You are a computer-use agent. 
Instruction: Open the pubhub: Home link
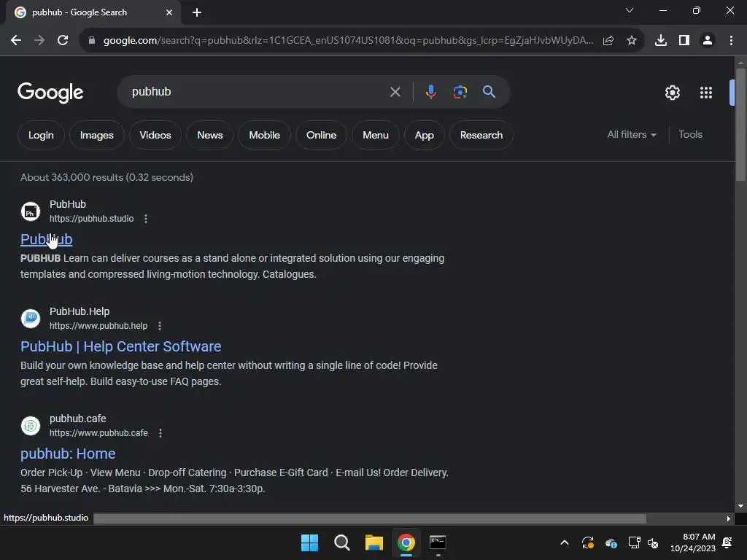tap(68, 454)
